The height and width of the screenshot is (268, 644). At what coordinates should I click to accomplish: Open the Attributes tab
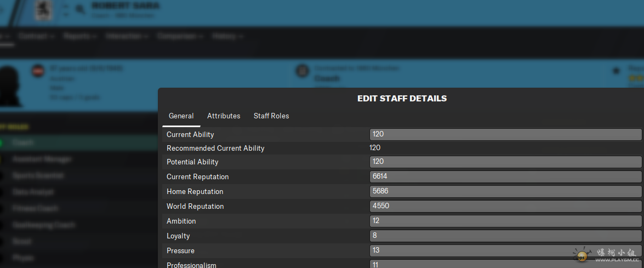224,116
